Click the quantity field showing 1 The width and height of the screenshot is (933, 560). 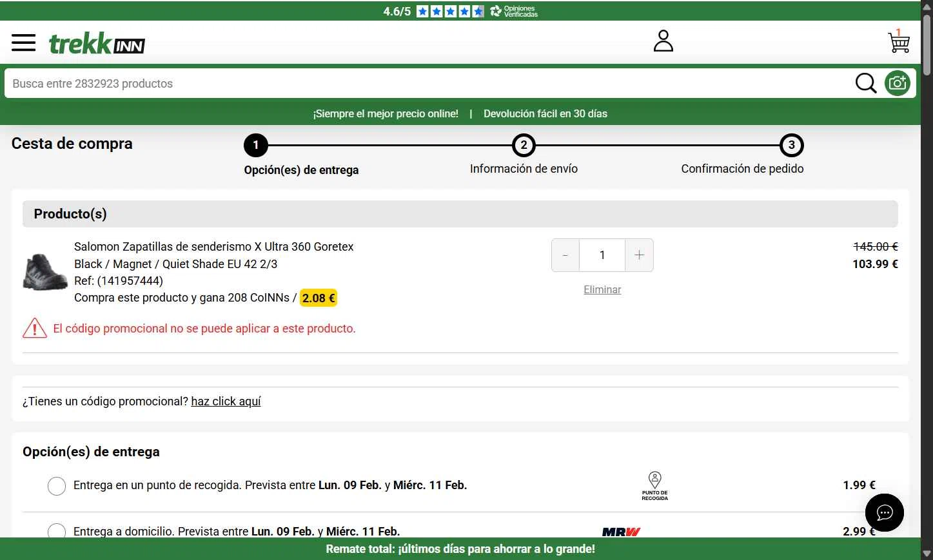[x=602, y=255]
